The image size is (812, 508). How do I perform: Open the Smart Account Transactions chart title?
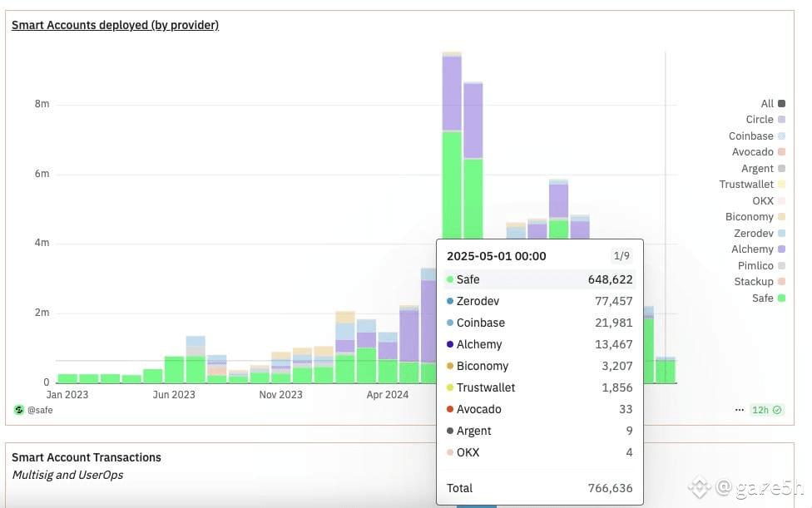pyautogui.click(x=87, y=457)
